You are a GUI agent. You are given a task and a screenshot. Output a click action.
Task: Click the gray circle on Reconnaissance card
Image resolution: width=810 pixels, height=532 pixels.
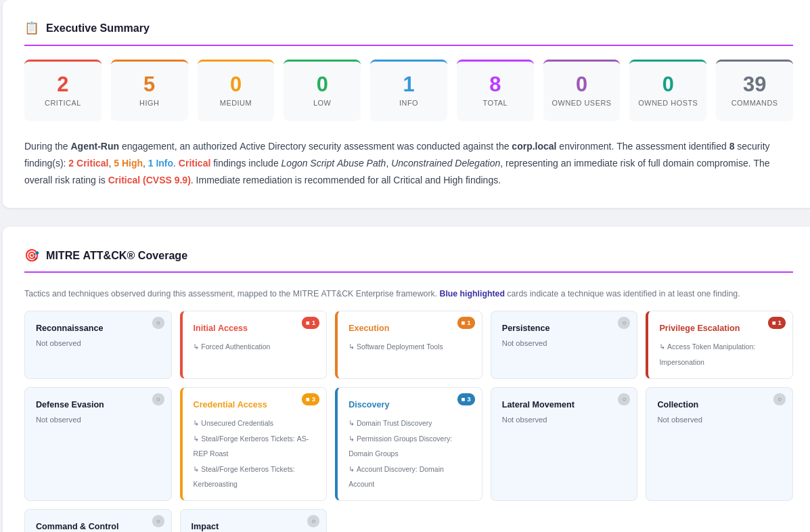click(158, 323)
